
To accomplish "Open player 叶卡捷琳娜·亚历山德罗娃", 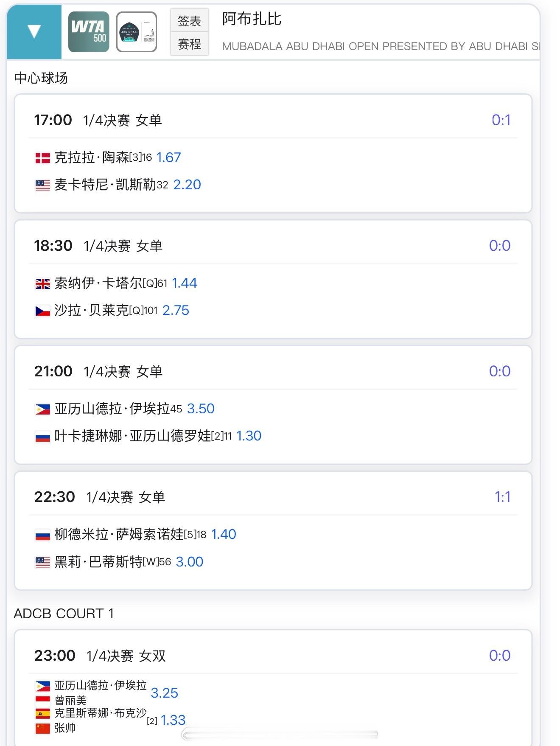I will coord(132,436).
